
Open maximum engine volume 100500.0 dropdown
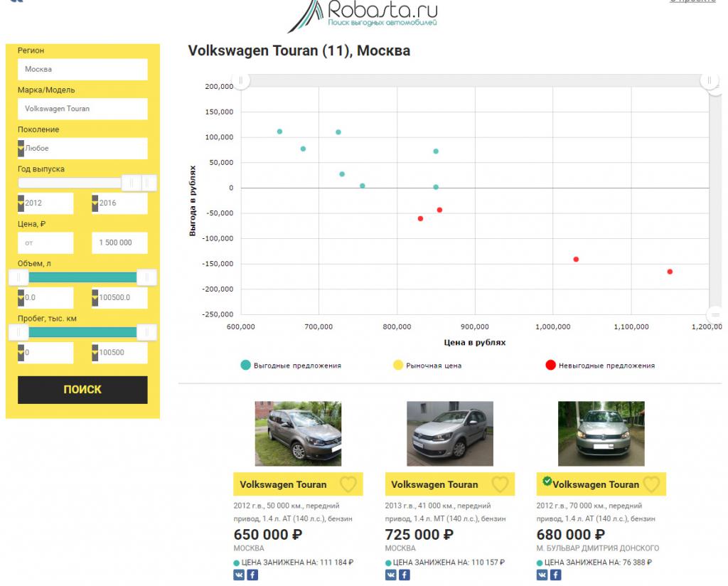pyautogui.click(x=119, y=298)
